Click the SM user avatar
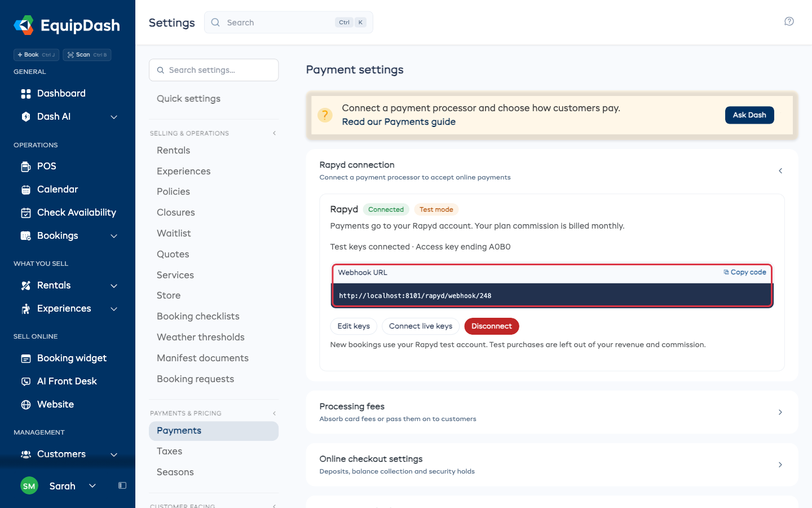 (x=29, y=486)
